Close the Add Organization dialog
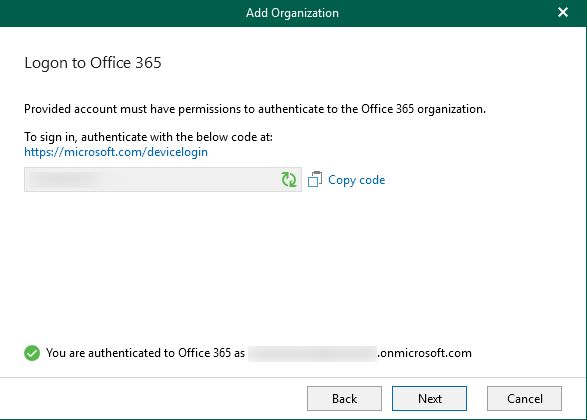The width and height of the screenshot is (587, 420). click(x=563, y=12)
